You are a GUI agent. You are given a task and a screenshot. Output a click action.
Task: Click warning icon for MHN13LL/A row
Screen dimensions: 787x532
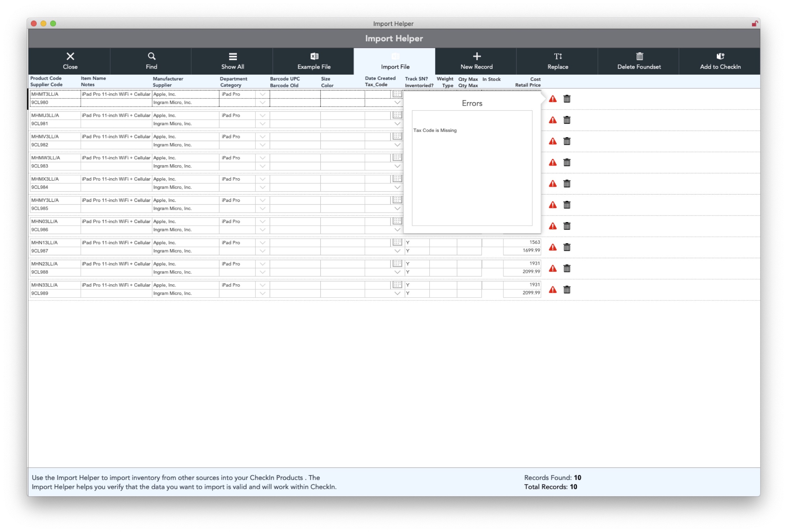553,247
